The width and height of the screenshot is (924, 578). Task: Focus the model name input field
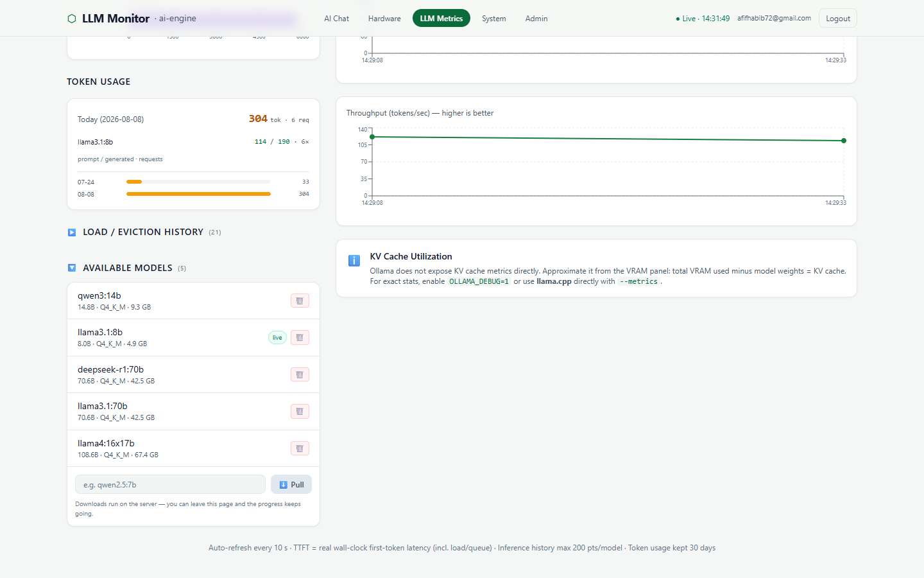click(x=170, y=485)
